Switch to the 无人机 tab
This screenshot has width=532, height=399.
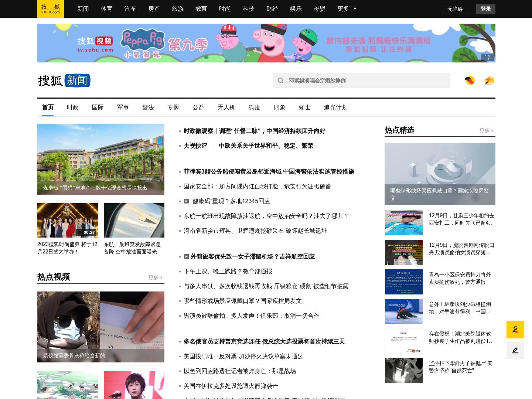pyautogui.click(x=226, y=108)
